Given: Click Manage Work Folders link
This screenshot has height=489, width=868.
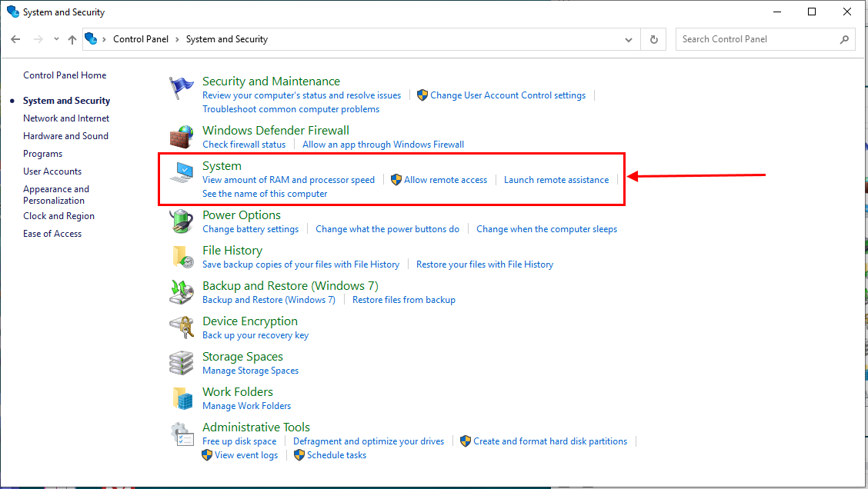Looking at the screenshot, I should click(247, 406).
